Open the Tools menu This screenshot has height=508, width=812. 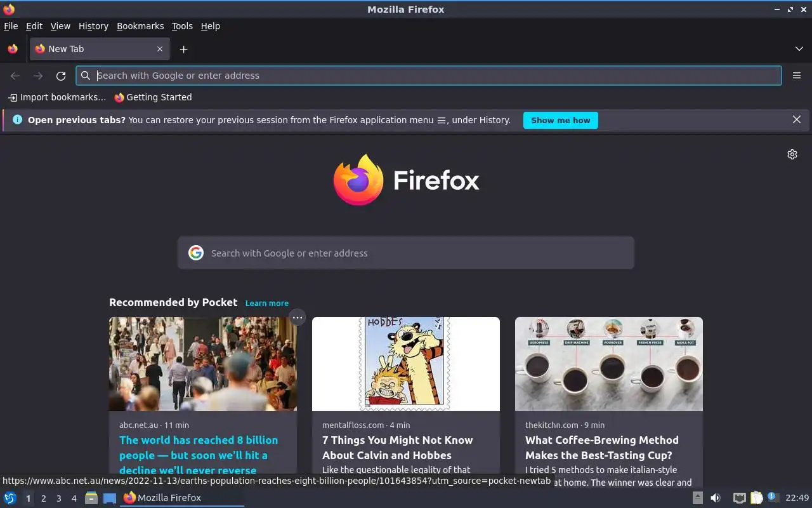click(182, 26)
